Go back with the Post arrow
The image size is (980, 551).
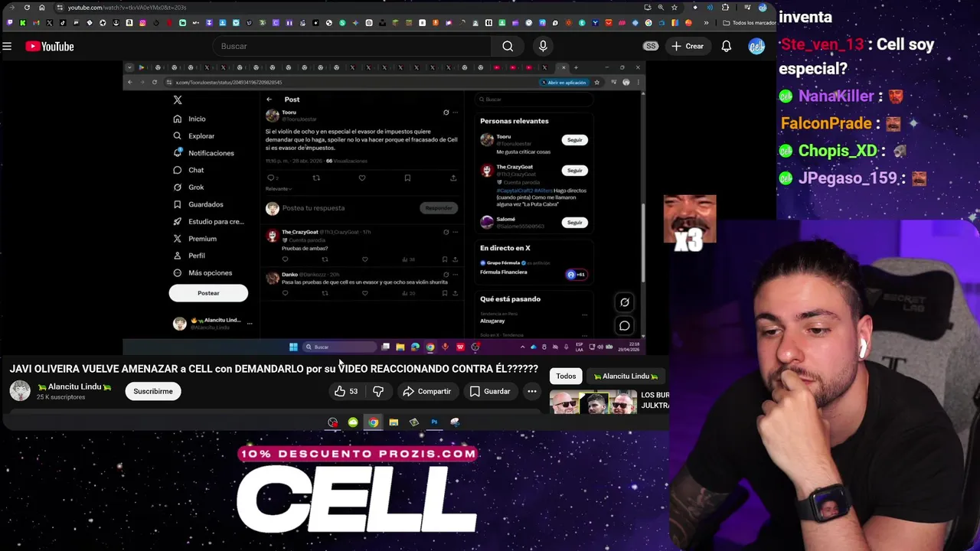click(269, 99)
